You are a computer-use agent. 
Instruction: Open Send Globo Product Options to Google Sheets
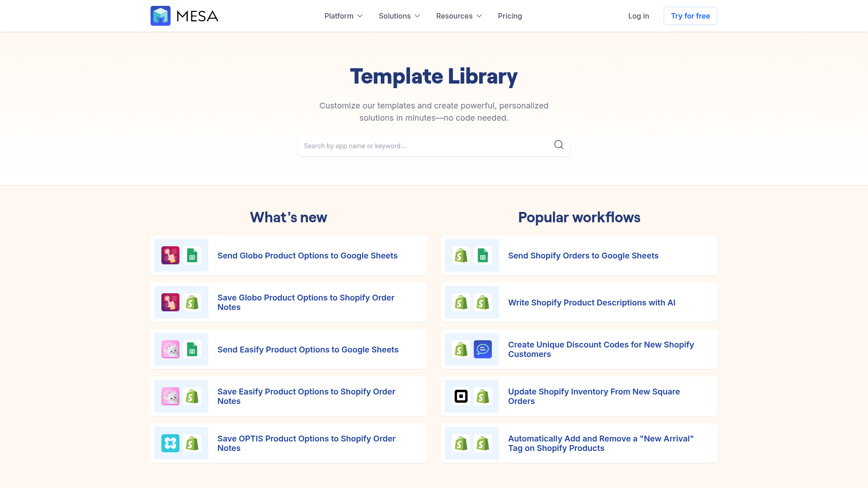point(288,255)
